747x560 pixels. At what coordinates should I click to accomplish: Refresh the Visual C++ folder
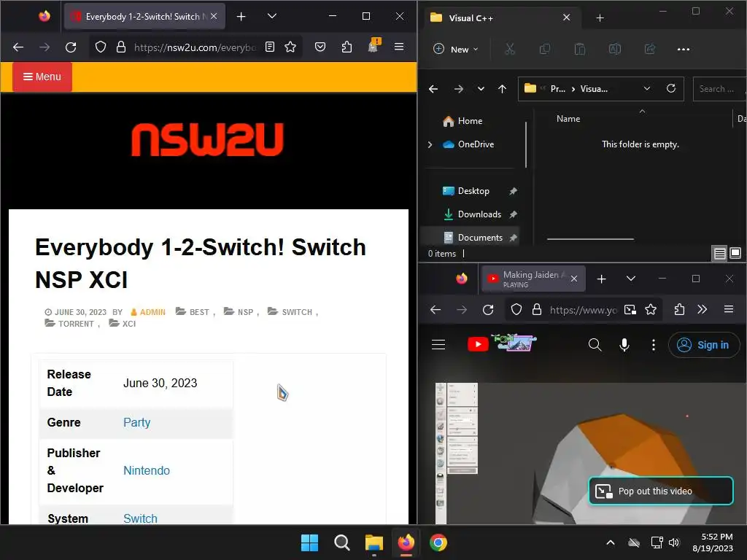point(671,88)
